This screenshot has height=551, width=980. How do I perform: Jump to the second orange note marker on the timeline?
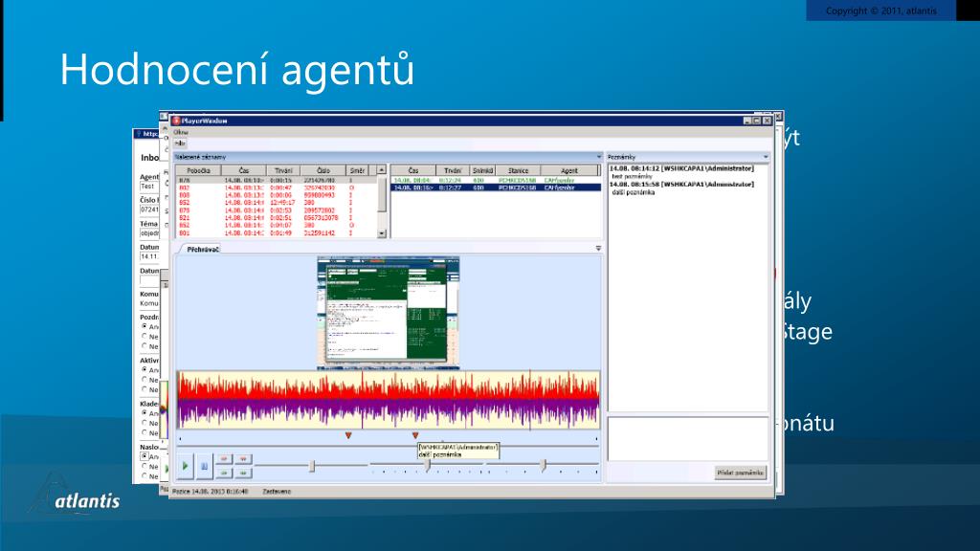415,435
